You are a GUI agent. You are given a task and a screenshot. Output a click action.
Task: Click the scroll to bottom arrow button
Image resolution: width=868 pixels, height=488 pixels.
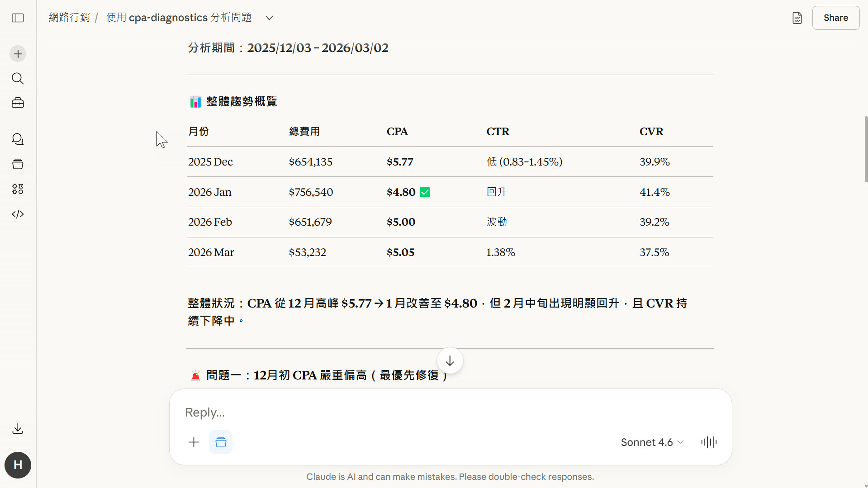click(x=450, y=361)
